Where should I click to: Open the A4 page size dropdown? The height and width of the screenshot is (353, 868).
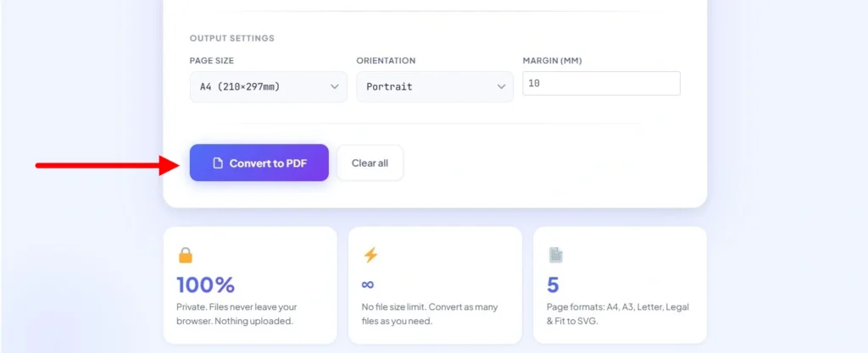coord(268,86)
